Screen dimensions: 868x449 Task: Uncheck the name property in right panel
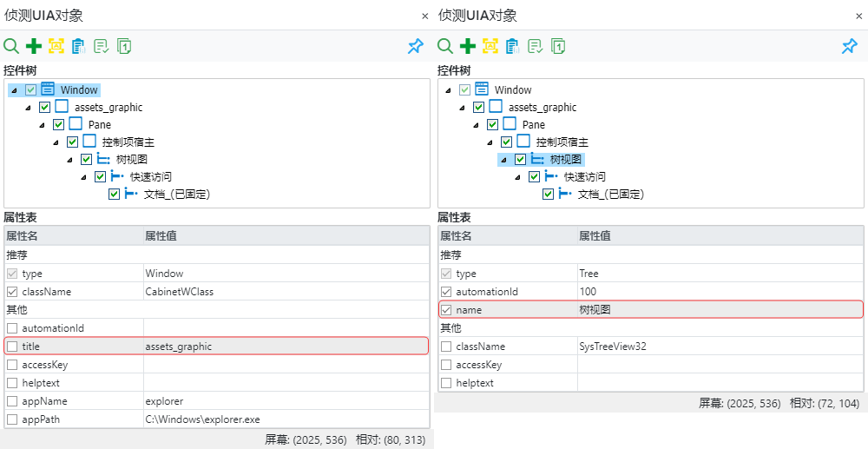(446, 310)
